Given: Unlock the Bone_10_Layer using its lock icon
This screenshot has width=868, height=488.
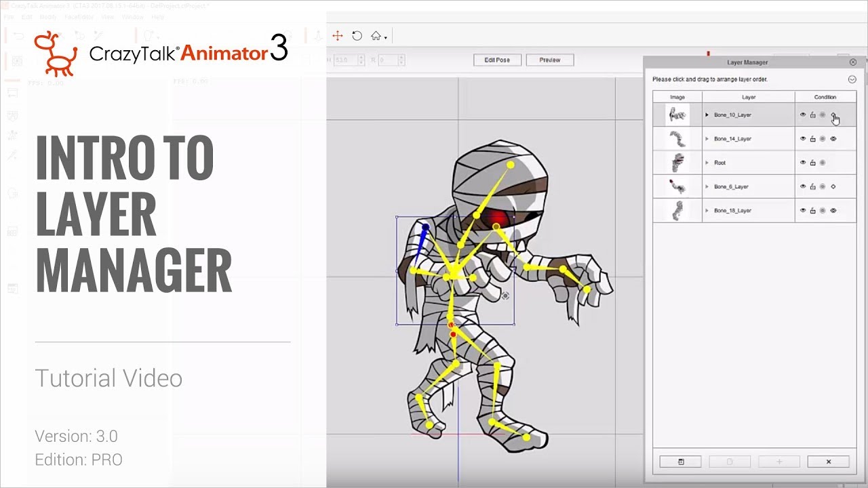Looking at the screenshot, I should (813, 115).
